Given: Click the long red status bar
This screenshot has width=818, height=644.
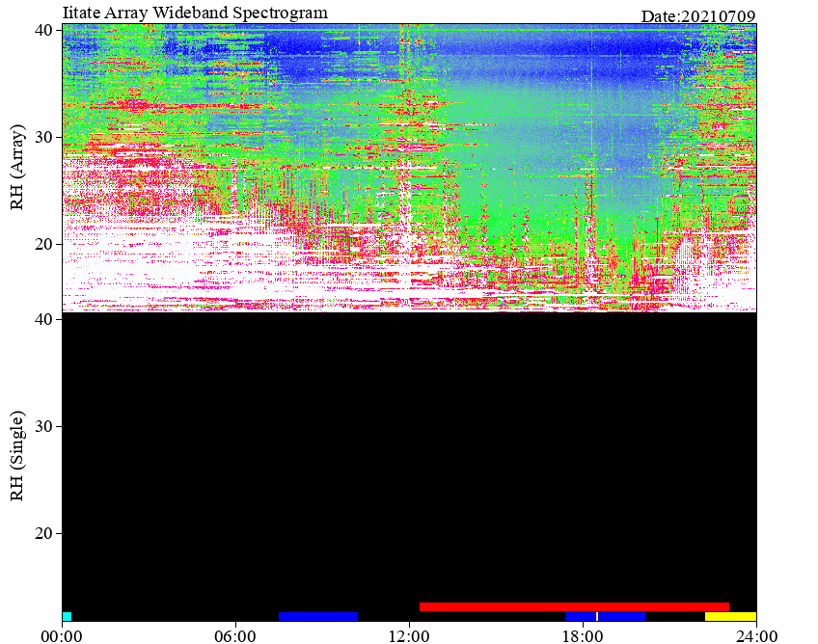Looking at the screenshot, I should coord(574,607).
